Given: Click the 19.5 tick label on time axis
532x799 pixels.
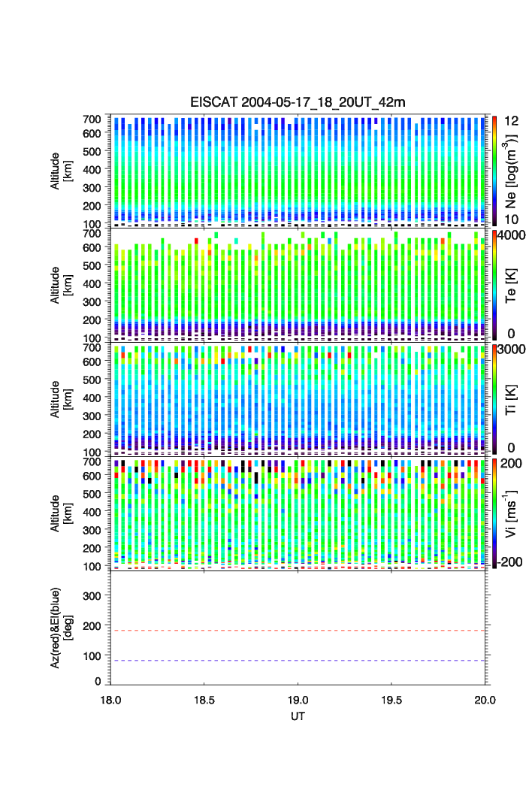Looking at the screenshot, I should (x=391, y=699).
